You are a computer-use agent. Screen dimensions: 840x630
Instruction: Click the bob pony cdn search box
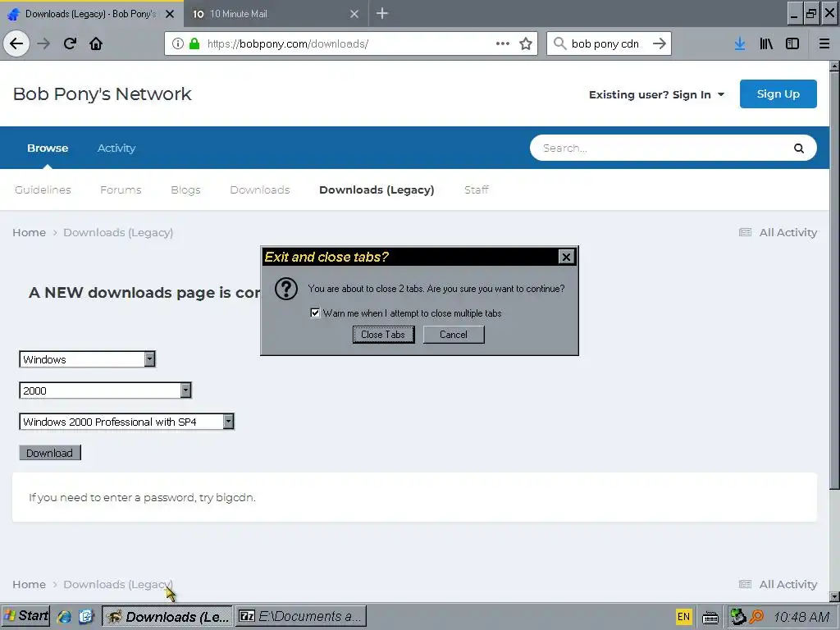click(609, 44)
